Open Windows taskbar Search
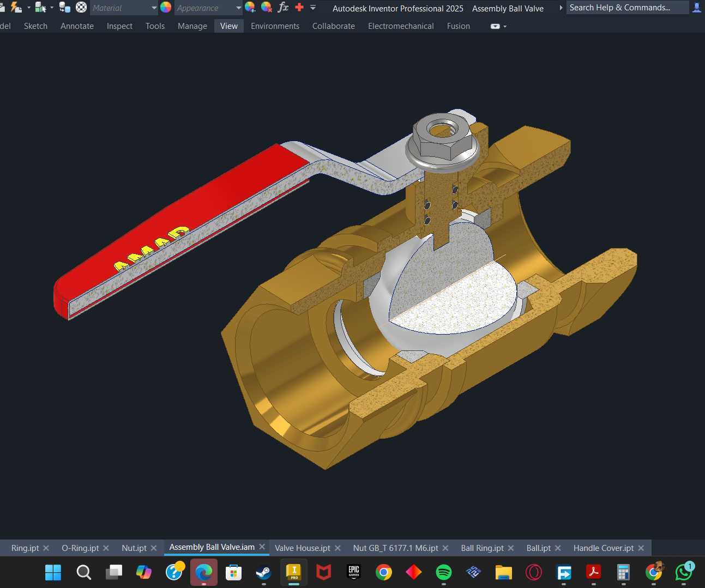This screenshot has width=705, height=588. click(x=83, y=572)
